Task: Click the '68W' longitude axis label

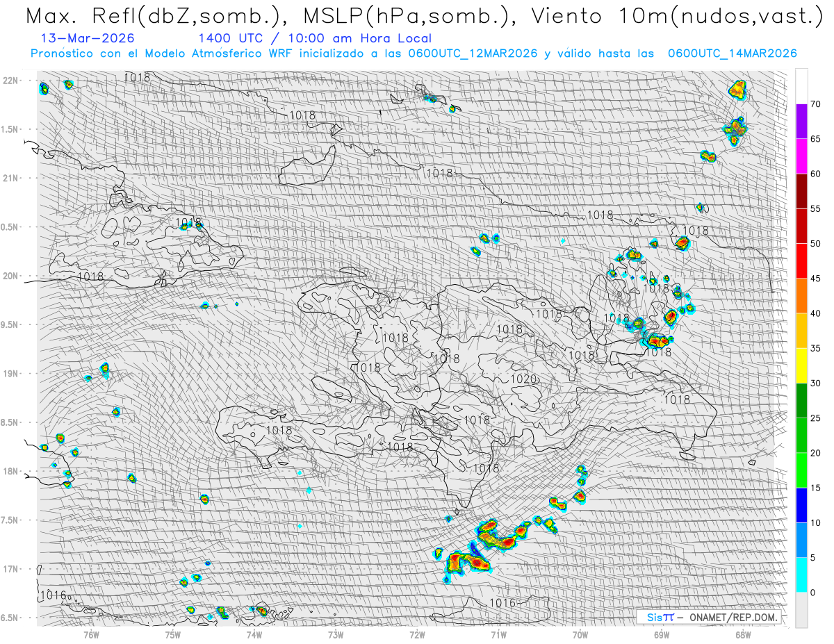Action: [x=743, y=634]
